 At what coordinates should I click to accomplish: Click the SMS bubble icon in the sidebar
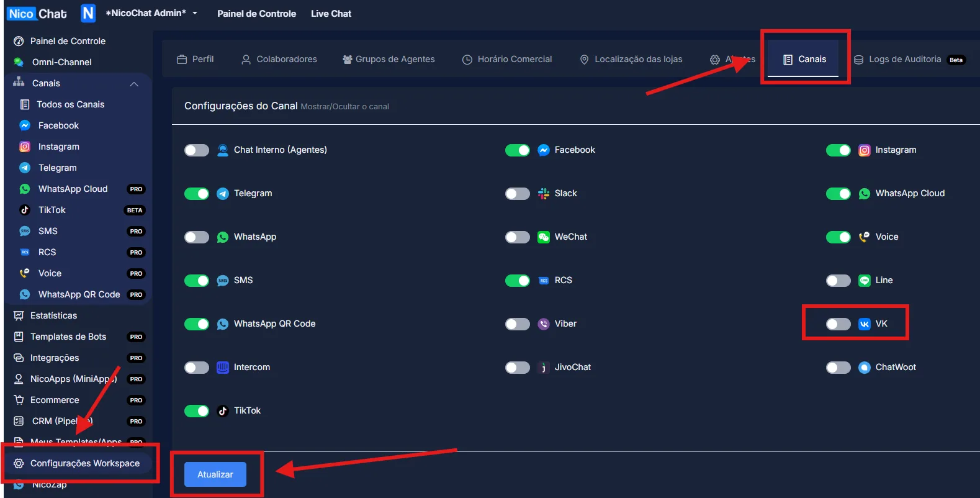point(25,231)
